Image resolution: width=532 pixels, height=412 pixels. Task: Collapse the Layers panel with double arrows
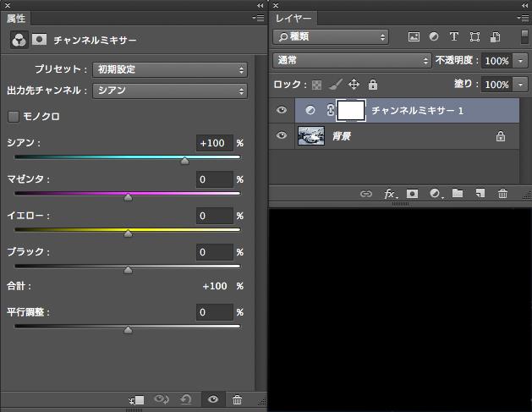(524, 5)
